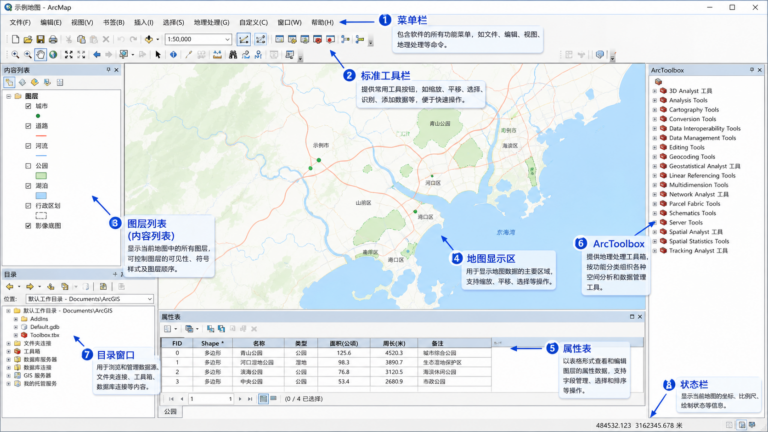List layers by source icon
Viewport: 768px width, 432px height.
pos(22,82)
